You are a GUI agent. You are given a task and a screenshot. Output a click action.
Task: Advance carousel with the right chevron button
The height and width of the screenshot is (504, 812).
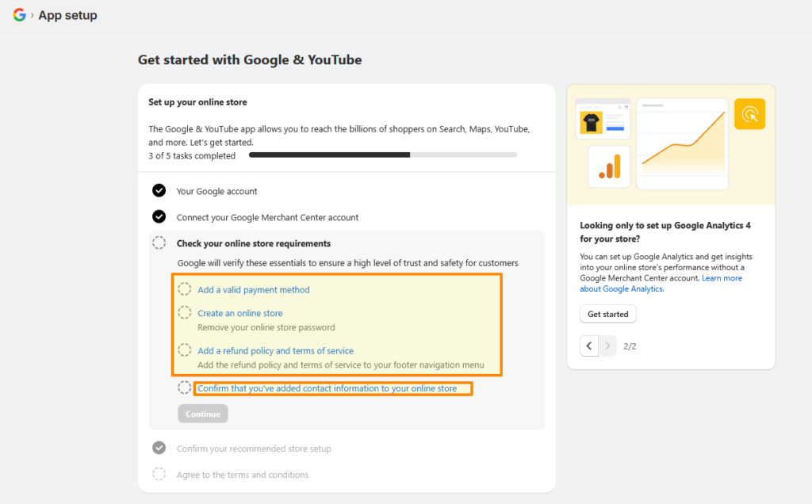[x=607, y=346]
